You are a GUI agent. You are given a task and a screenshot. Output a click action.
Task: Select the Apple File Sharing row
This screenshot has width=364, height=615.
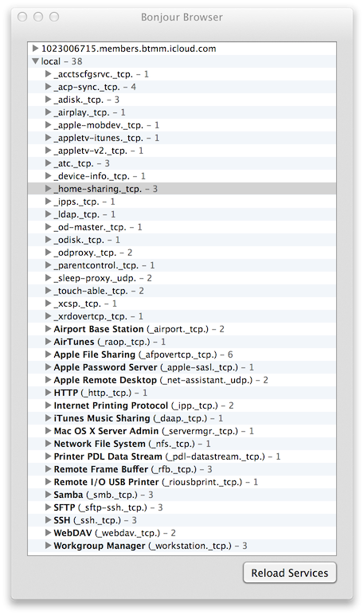pos(182,355)
